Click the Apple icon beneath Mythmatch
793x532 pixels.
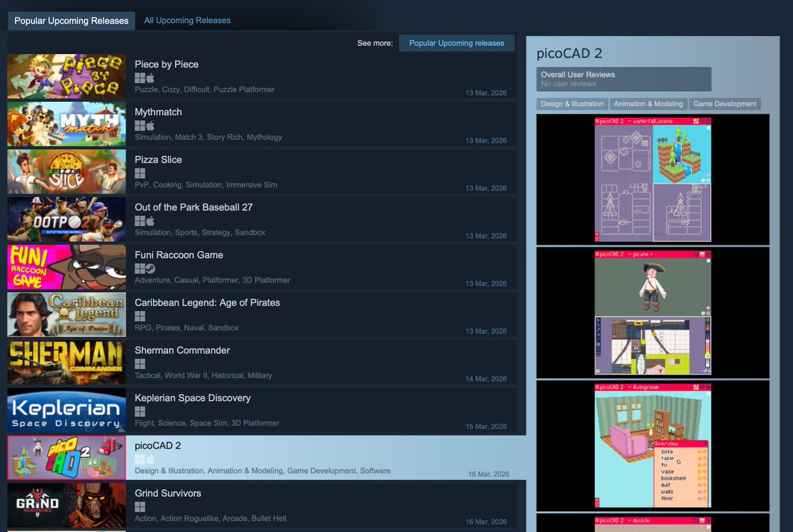click(x=149, y=125)
